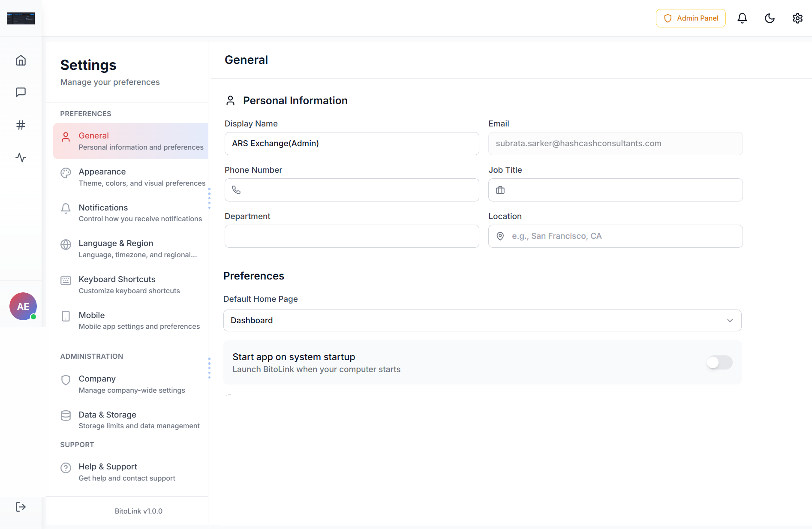Enable Start app on system startup
The image size is (812, 529).
[719, 363]
